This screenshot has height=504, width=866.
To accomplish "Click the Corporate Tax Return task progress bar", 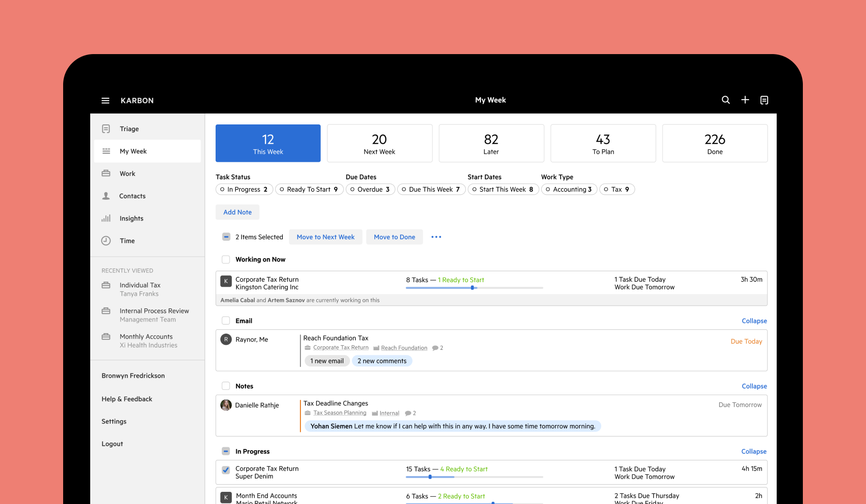I will tap(474, 288).
